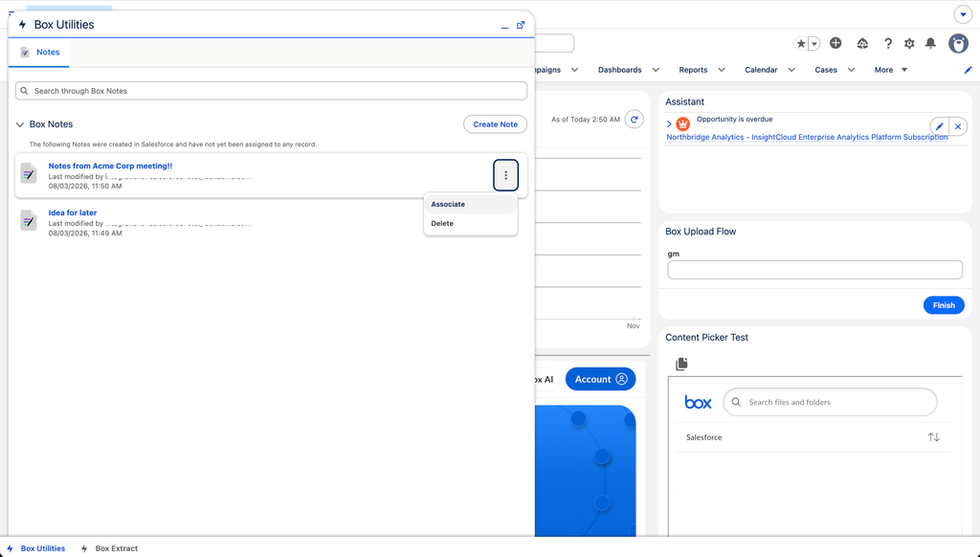The image size is (980, 557).
Task: Click the global actions plus icon
Action: [x=835, y=43]
